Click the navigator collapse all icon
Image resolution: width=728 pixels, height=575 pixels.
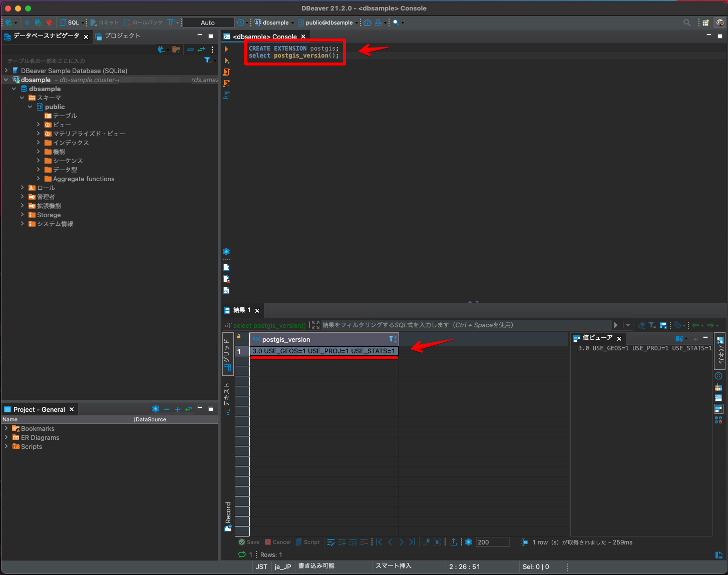coord(190,50)
